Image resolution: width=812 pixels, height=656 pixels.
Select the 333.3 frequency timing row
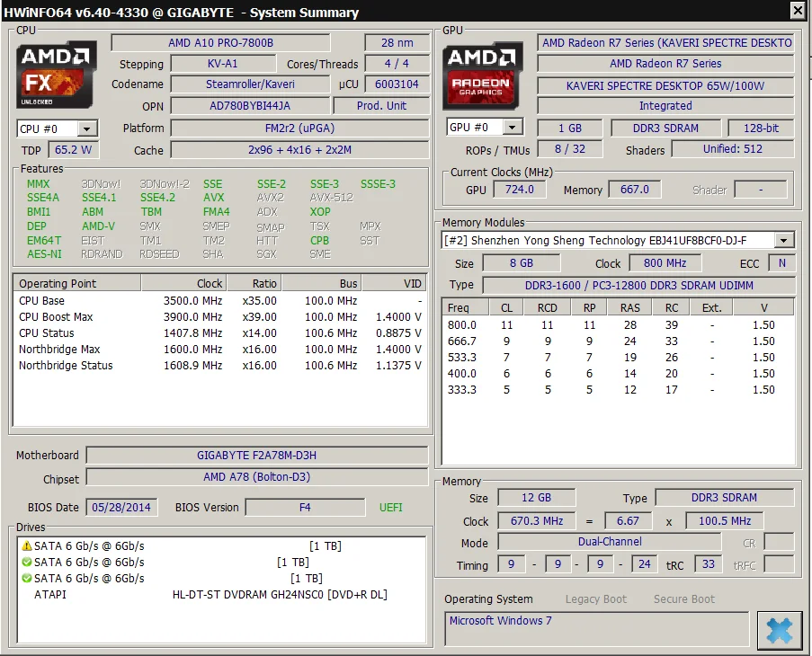618,390
